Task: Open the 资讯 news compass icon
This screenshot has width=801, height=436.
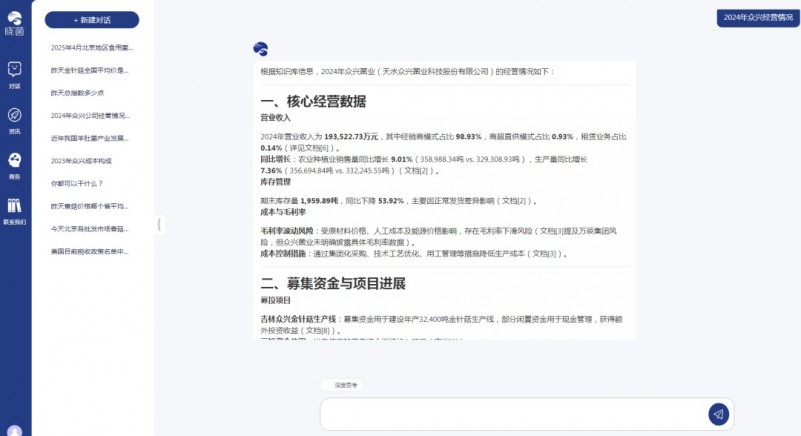Action: point(14,115)
